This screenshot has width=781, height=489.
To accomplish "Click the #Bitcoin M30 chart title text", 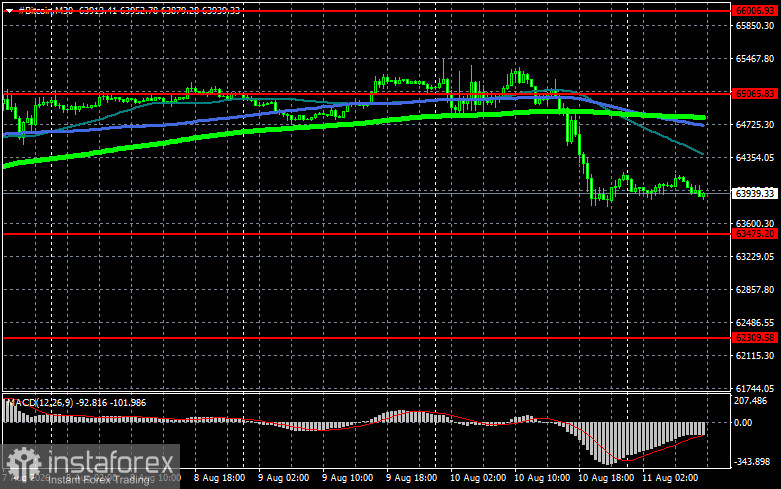I will coord(45,10).
